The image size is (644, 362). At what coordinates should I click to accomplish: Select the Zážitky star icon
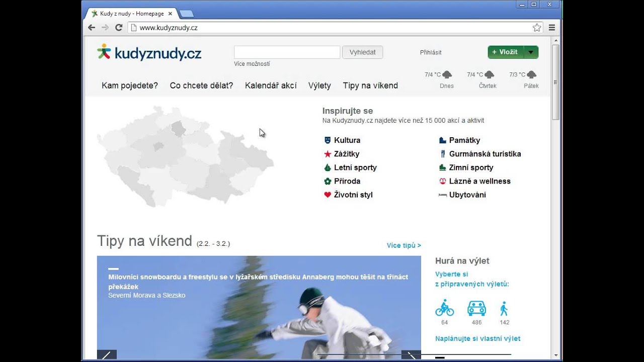[328, 154]
